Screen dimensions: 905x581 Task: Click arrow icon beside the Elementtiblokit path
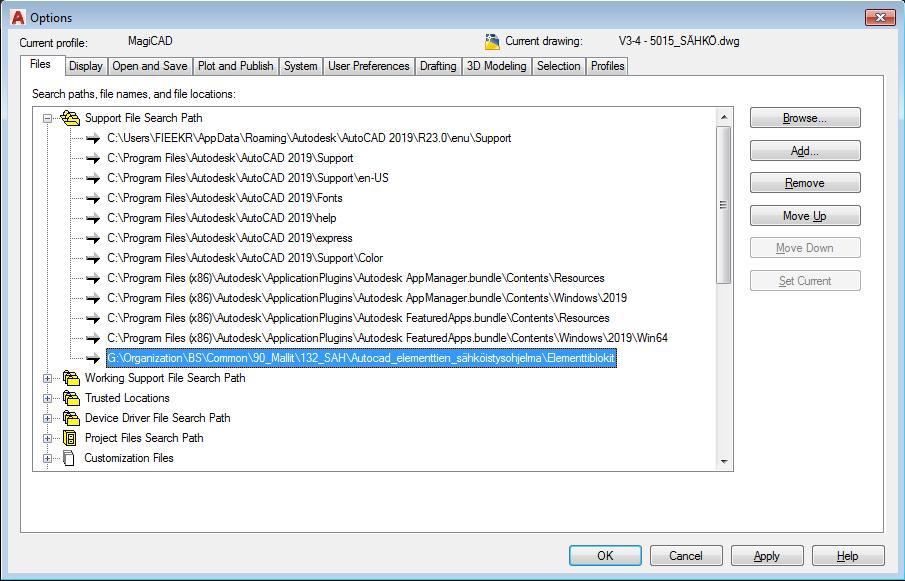point(93,358)
